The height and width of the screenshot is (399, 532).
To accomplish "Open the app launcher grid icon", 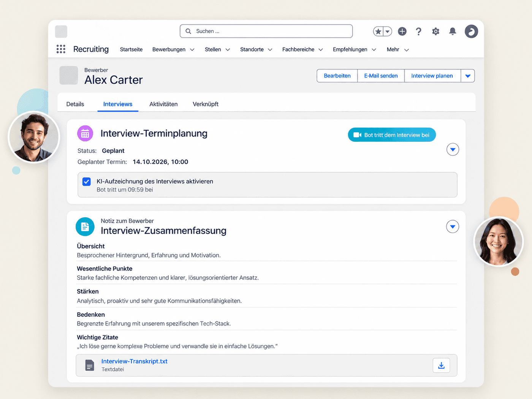I will pos(61,49).
